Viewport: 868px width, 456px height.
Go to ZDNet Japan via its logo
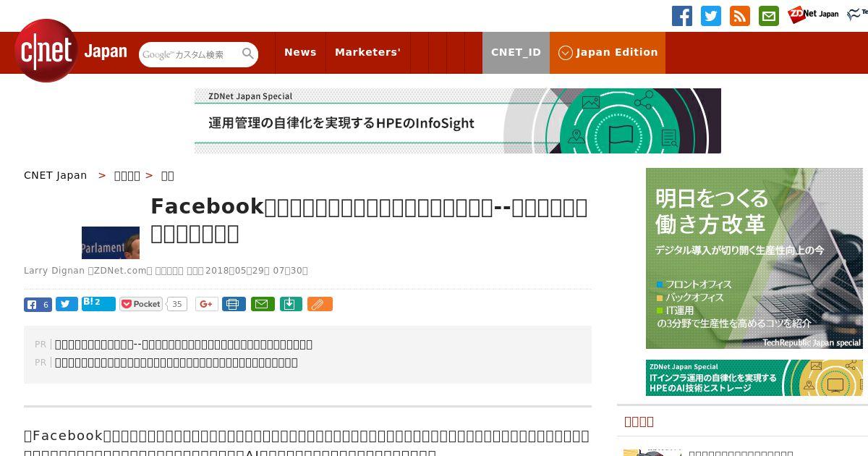pyautogui.click(x=813, y=14)
